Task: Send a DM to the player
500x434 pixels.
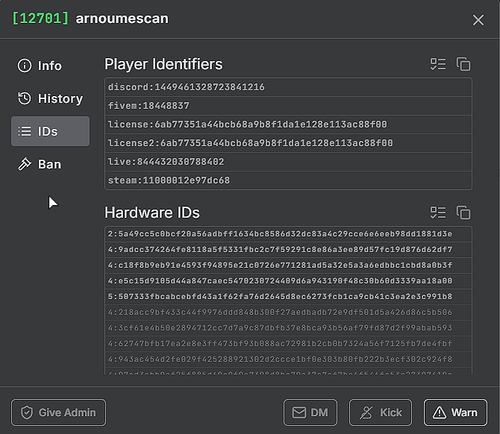Action: click(310, 413)
